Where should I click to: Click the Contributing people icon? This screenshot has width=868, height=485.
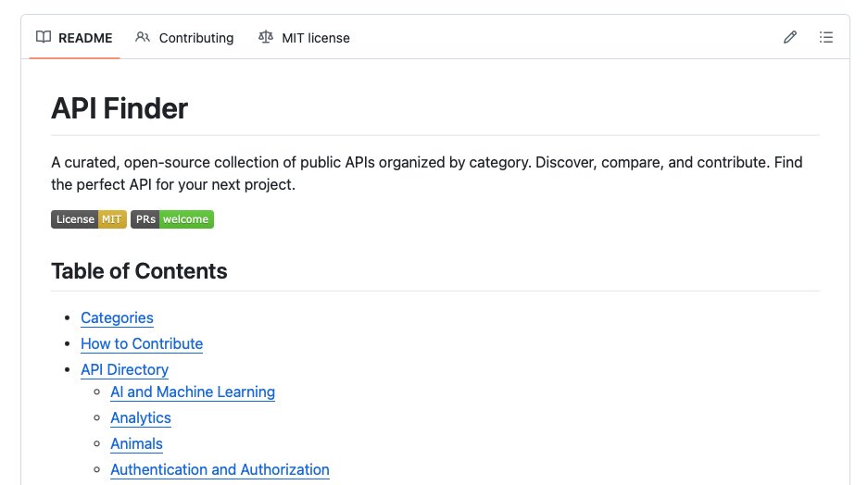point(143,37)
